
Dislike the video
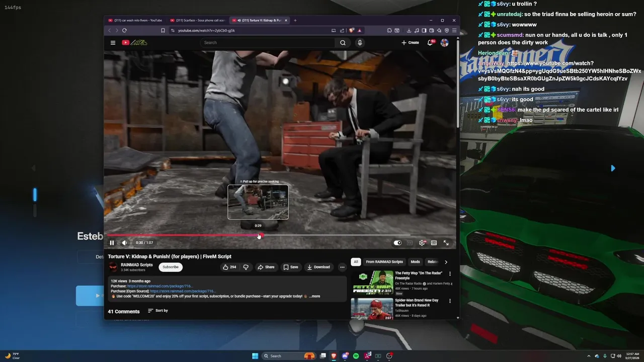[x=246, y=267]
